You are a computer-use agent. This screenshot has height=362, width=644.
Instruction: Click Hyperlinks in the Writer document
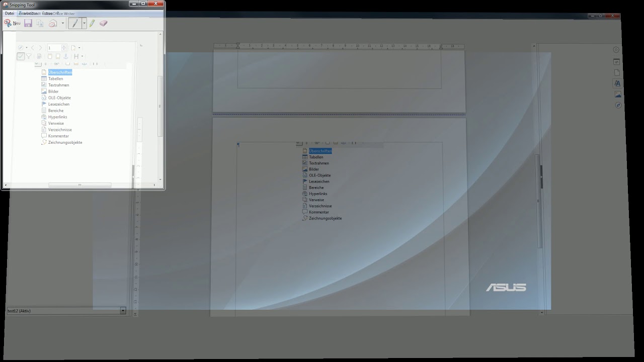(318, 194)
